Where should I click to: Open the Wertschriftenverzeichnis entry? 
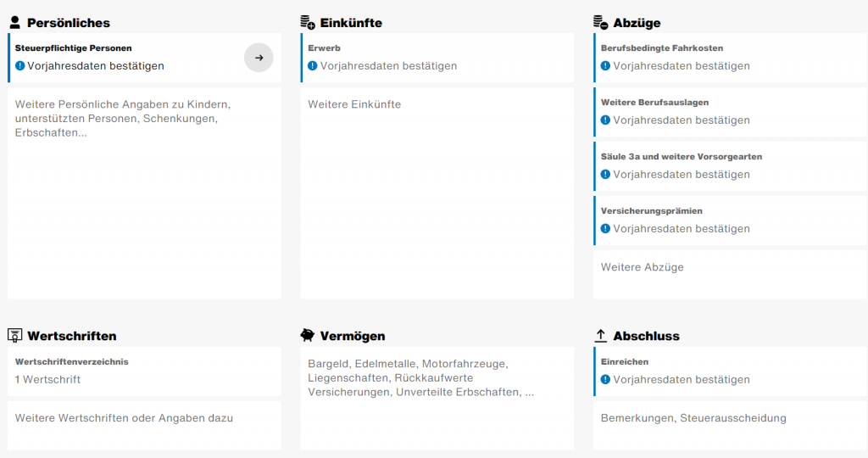click(x=144, y=371)
